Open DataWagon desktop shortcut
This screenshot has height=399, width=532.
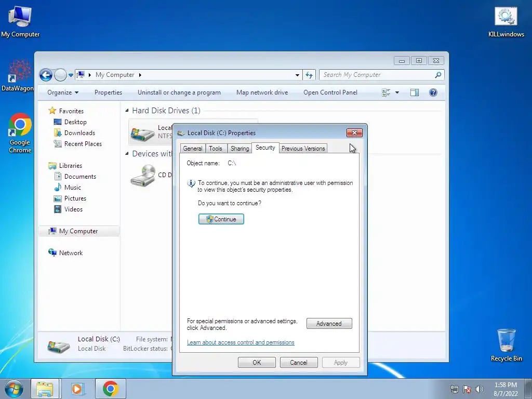tap(18, 76)
